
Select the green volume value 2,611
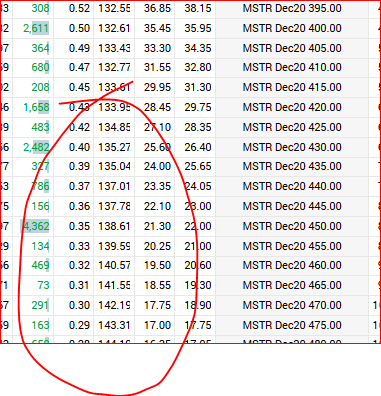36,28
